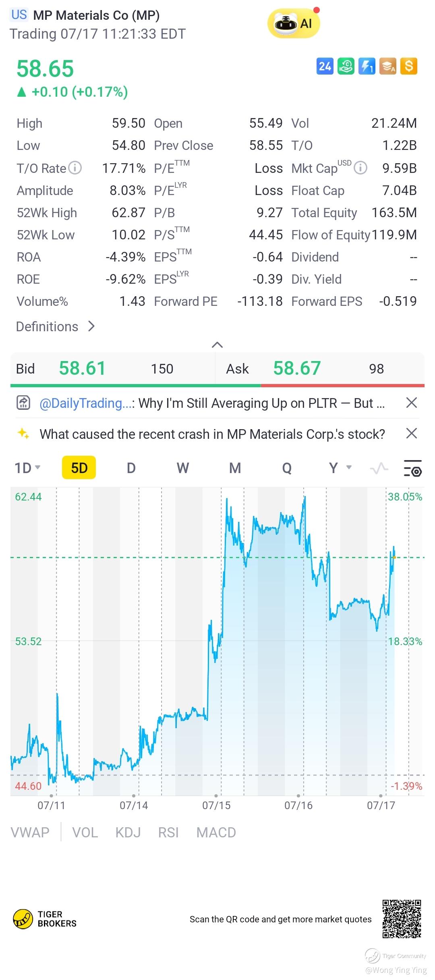Toggle the MACD indicator
Image resolution: width=435 pixels, height=980 pixels.
tap(216, 833)
